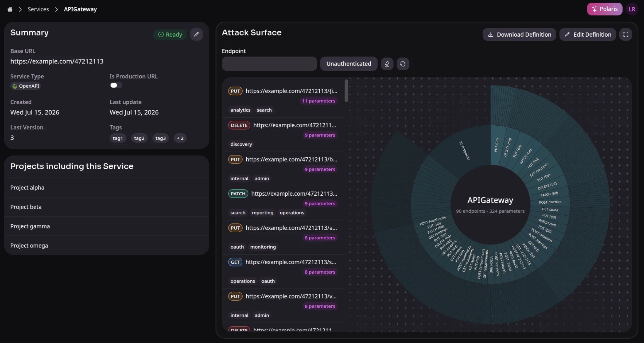Viewport: 644px width, 343px height.
Task: Click the discovery tag chip
Action: coord(241,144)
